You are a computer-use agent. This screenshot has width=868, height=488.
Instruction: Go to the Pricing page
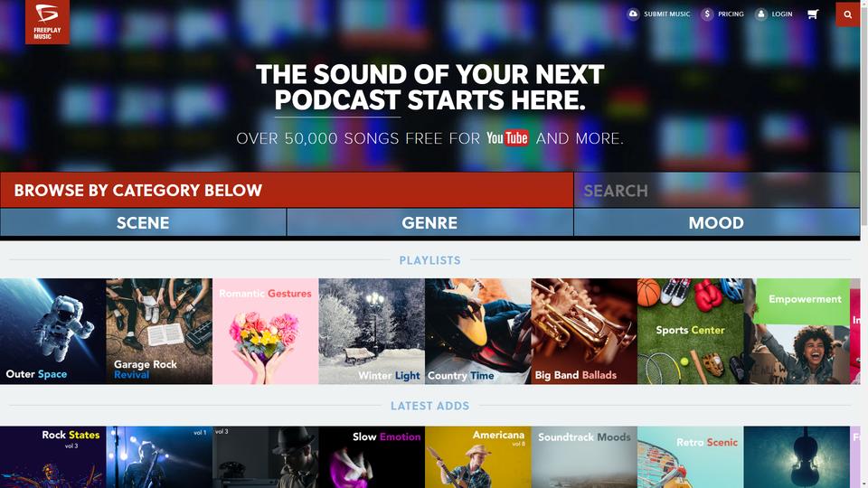tap(731, 14)
